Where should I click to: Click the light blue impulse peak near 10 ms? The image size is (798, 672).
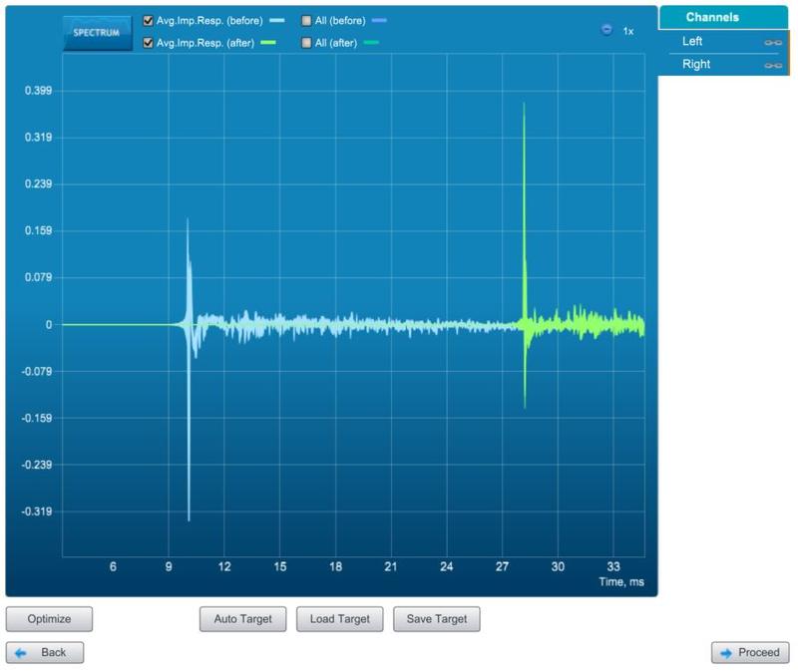point(188,219)
